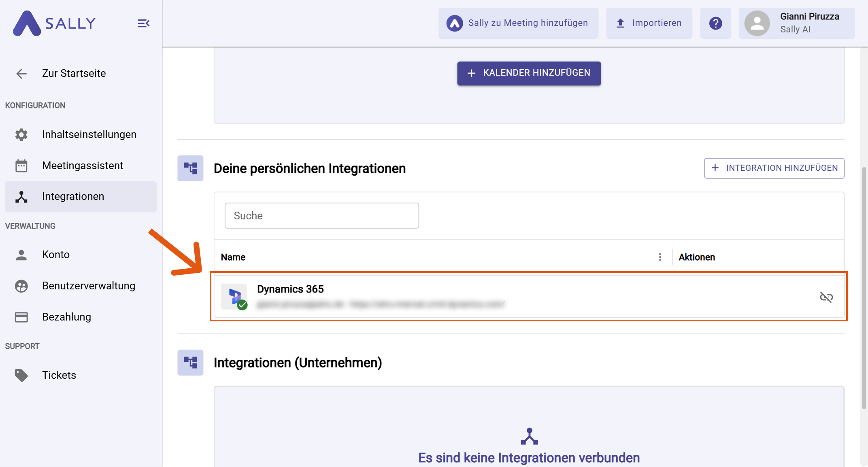
Task: Click Integration hinzufügen button
Action: click(x=774, y=168)
